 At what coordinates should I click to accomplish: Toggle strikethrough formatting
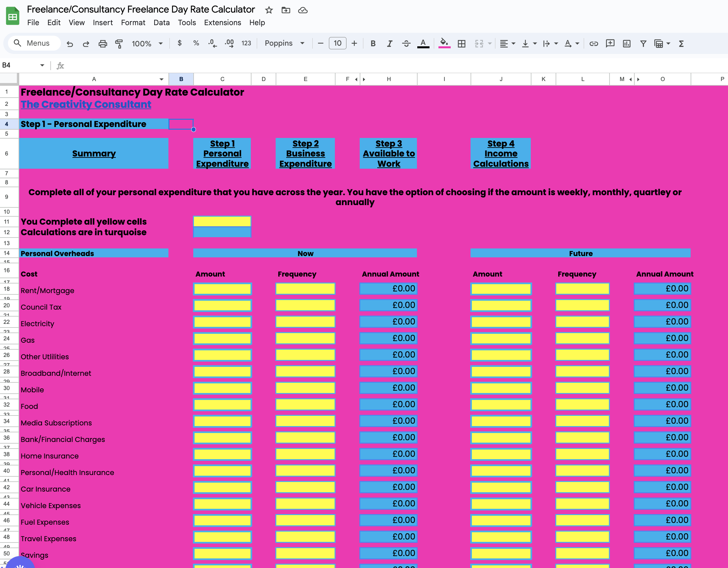click(406, 44)
